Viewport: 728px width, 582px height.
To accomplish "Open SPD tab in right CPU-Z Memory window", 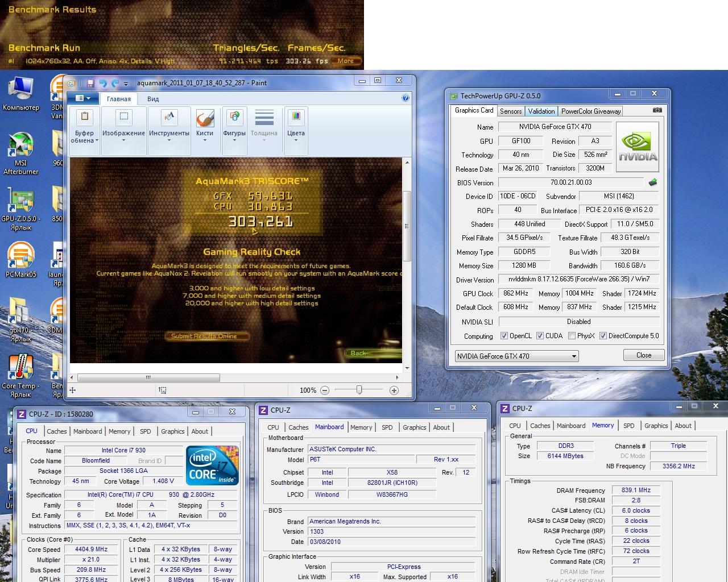I will tap(629, 426).
